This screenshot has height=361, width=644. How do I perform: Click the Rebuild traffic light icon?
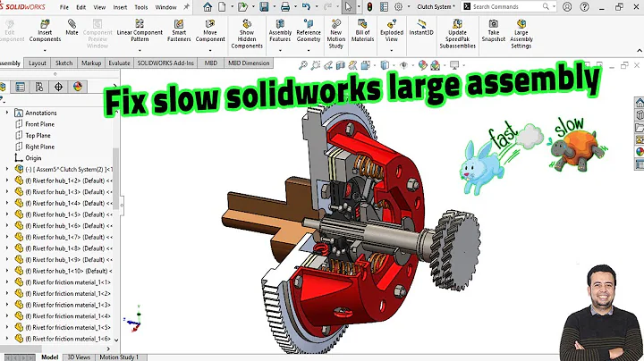[x=369, y=6]
